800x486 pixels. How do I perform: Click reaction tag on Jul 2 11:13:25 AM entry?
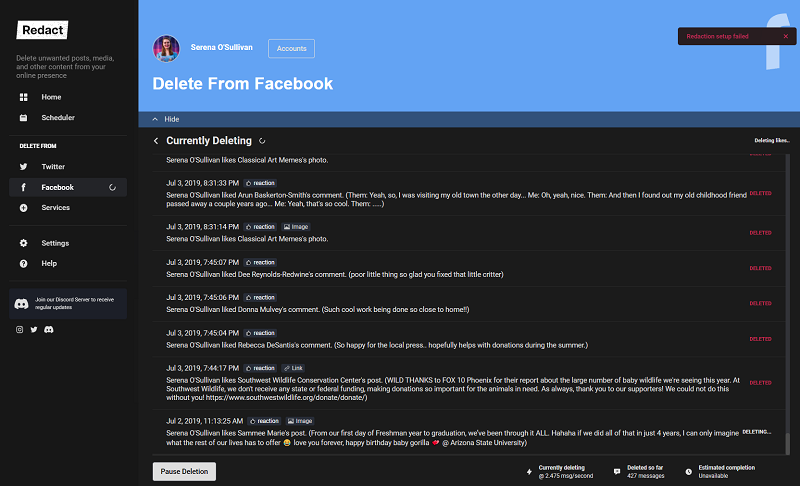pos(264,421)
